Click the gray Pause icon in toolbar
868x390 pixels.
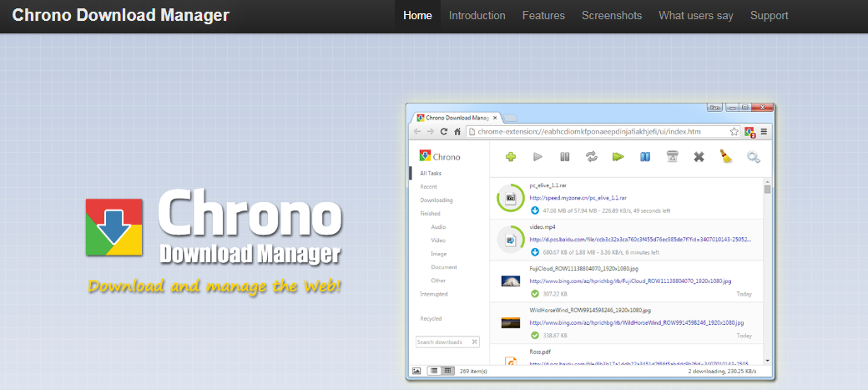coord(538,156)
